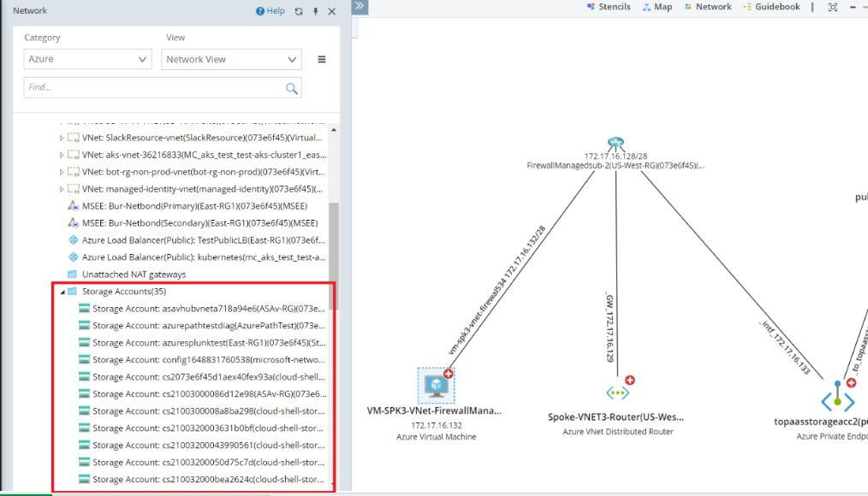The width and height of the screenshot is (868, 496).
Task: Click VNet icon beside managed-identity-vnet
Action: tap(73, 189)
